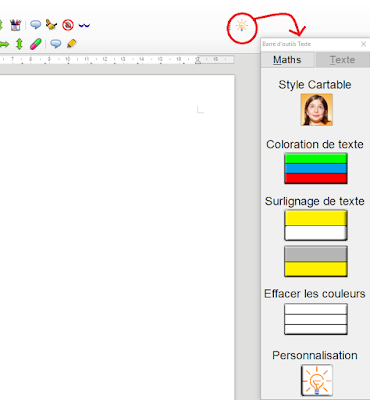Click the colored pencils cup icon

[x=15, y=25]
